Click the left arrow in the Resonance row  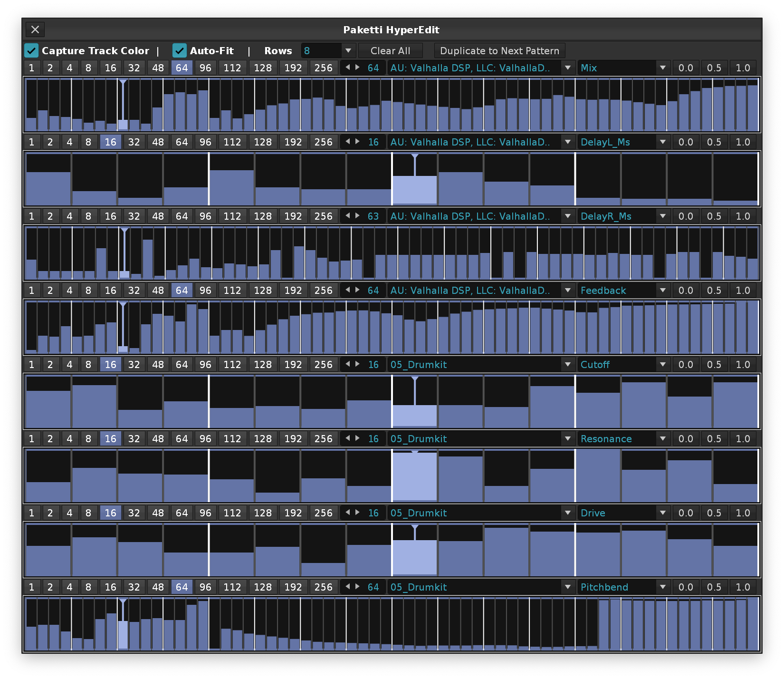[x=347, y=438]
